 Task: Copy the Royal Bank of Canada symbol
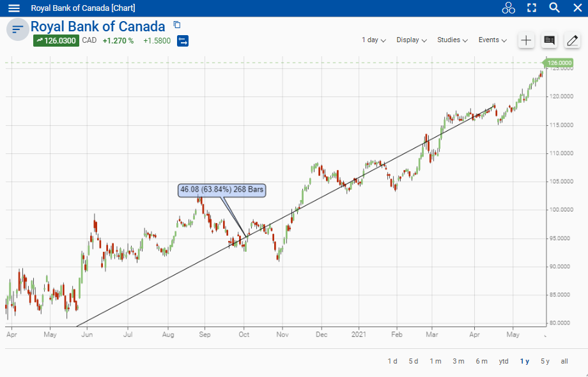(x=177, y=25)
